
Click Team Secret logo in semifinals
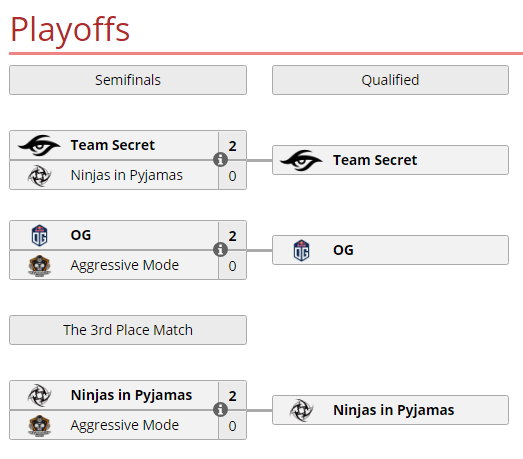(x=39, y=145)
